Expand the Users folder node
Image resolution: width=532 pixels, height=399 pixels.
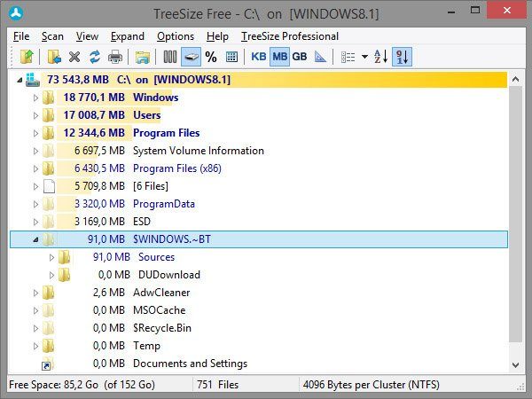point(35,115)
